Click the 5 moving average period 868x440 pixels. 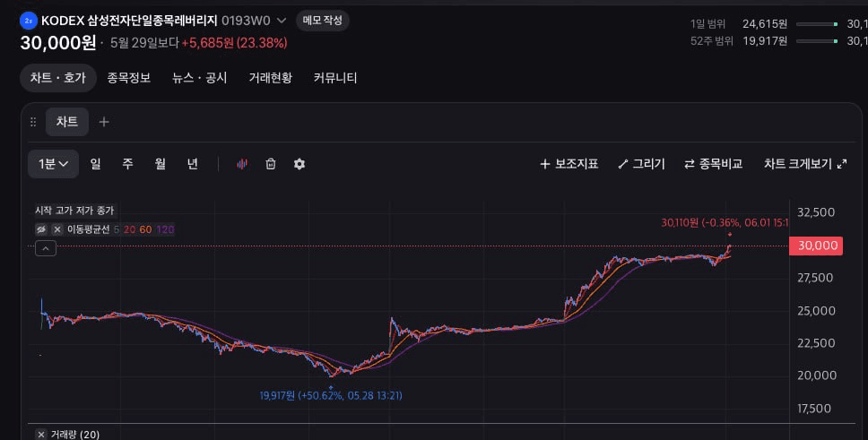click(117, 229)
